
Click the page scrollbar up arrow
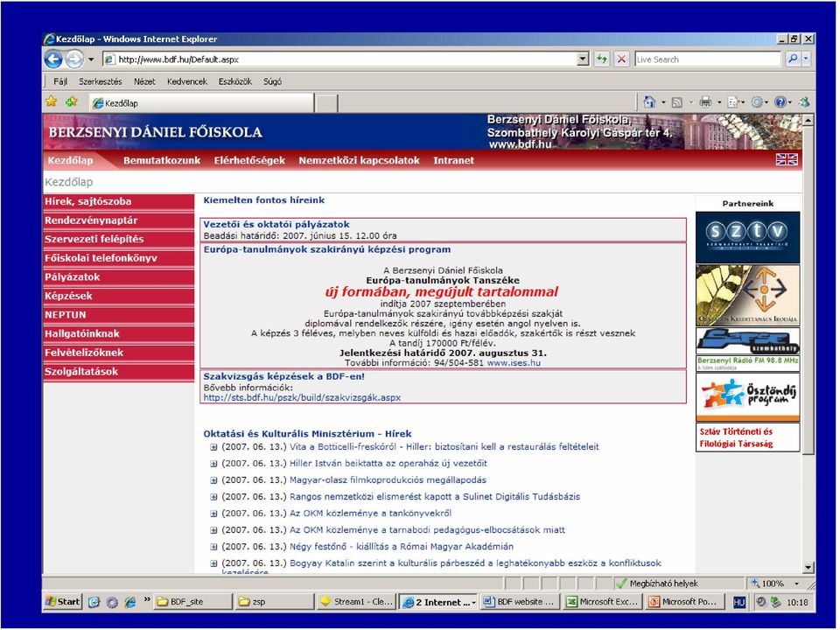pyautogui.click(x=808, y=120)
